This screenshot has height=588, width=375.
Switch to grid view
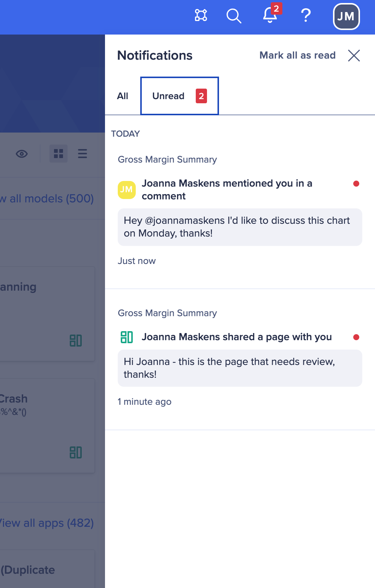tap(58, 154)
